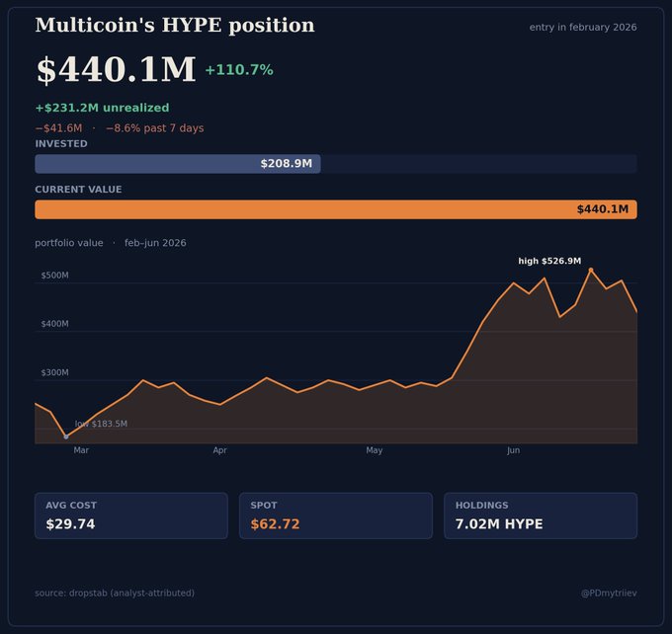
Task: Click the AVG COST card
Action: (x=131, y=515)
